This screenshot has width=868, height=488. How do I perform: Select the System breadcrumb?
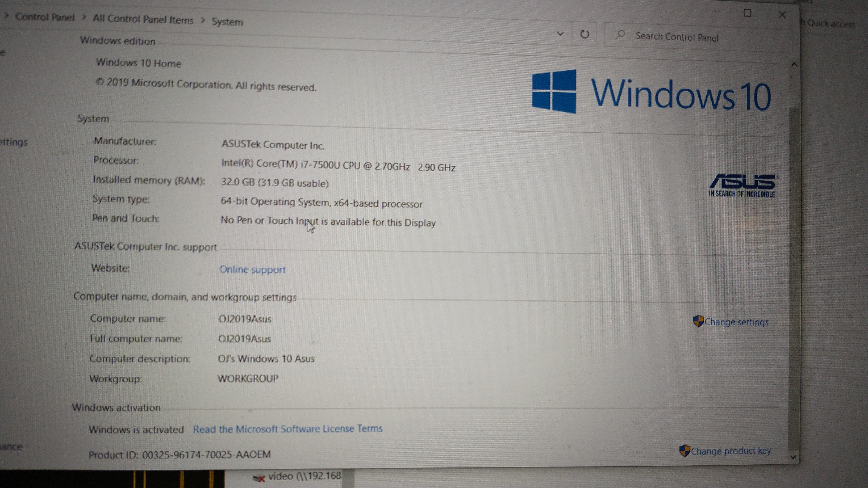(x=227, y=22)
